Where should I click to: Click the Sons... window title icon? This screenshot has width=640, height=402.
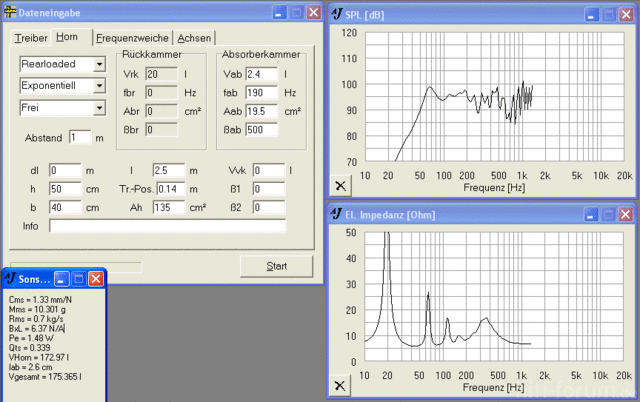[9, 279]
